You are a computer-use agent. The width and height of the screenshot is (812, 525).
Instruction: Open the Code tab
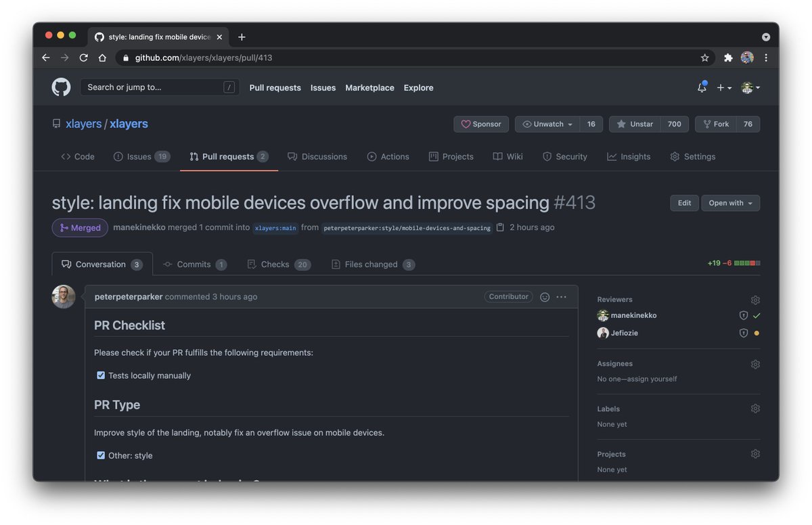[x=78, y=156]
